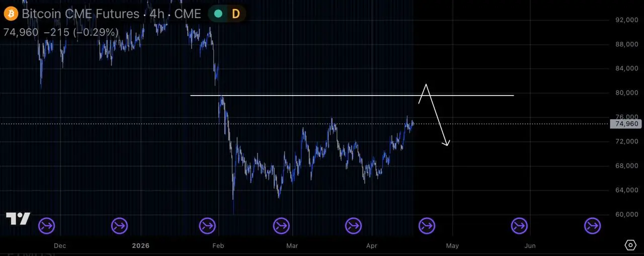Screen dimensions: 644x256
Task: Toggle the teal market status dot
Action: coord(218,14)
